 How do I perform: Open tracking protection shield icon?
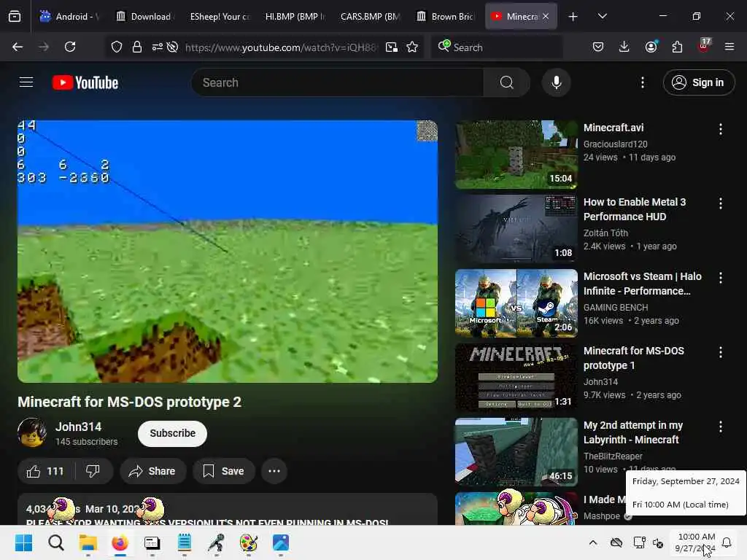point(117,47)
